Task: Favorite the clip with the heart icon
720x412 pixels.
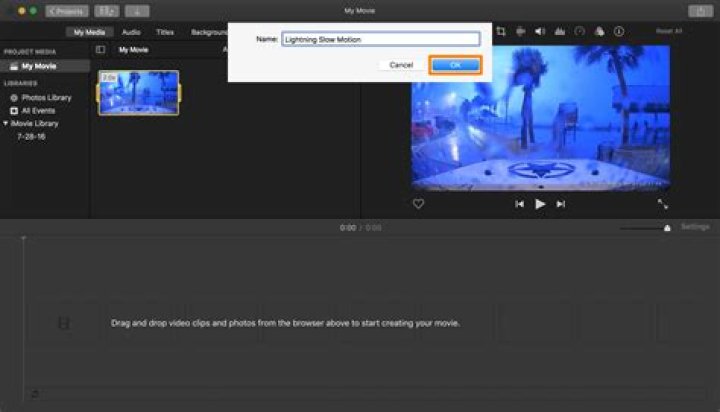Action: point(418,203)
